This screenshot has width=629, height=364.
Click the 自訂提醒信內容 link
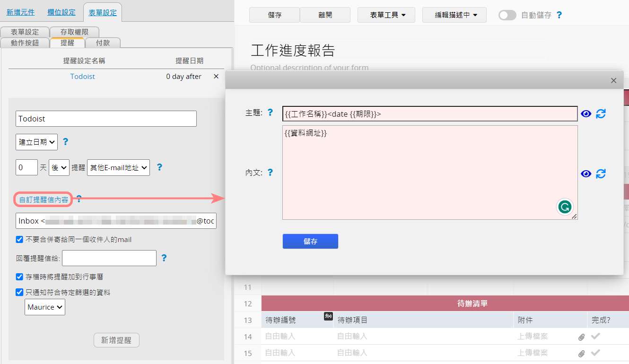pyautogui.click(x=43, y=199)
